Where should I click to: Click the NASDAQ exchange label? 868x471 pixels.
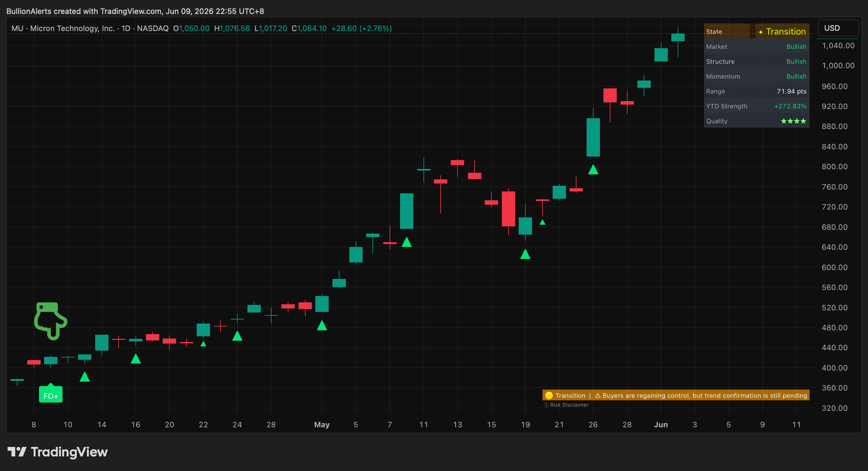153,28
